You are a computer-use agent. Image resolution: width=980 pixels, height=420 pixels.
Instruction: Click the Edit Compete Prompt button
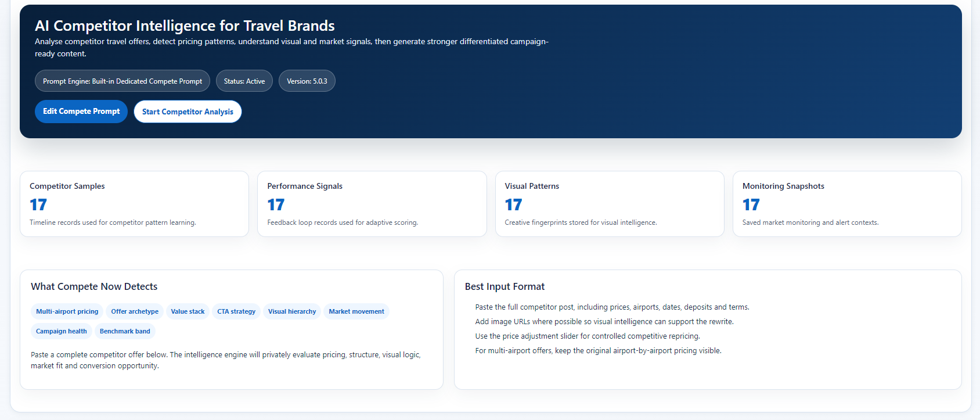point(81,112)
